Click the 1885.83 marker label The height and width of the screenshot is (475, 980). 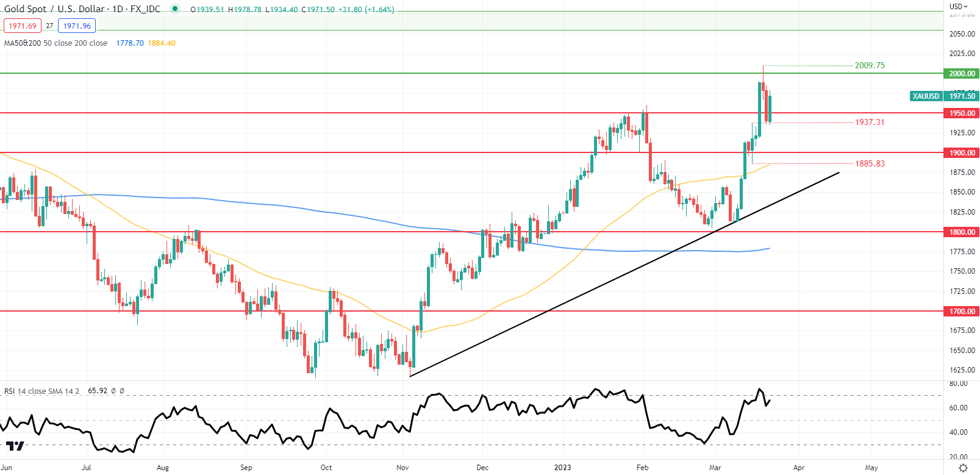point(870,163)
